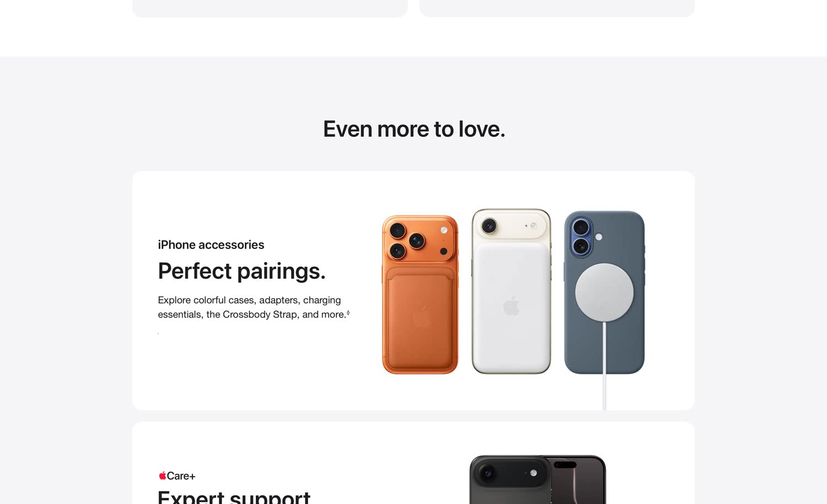The image size is (827, 504).
Task: Select the red Apple logo beside Care+
Action: [x=163, y=475]
